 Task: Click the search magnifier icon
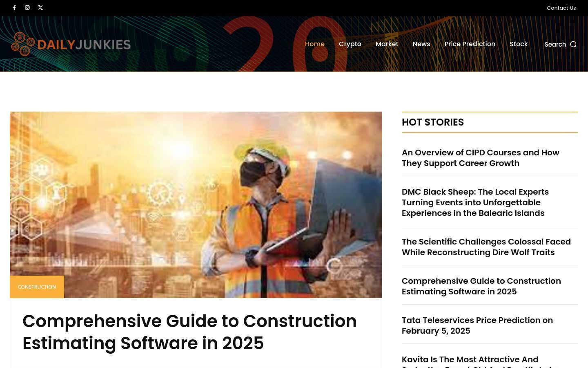point(573,44)
